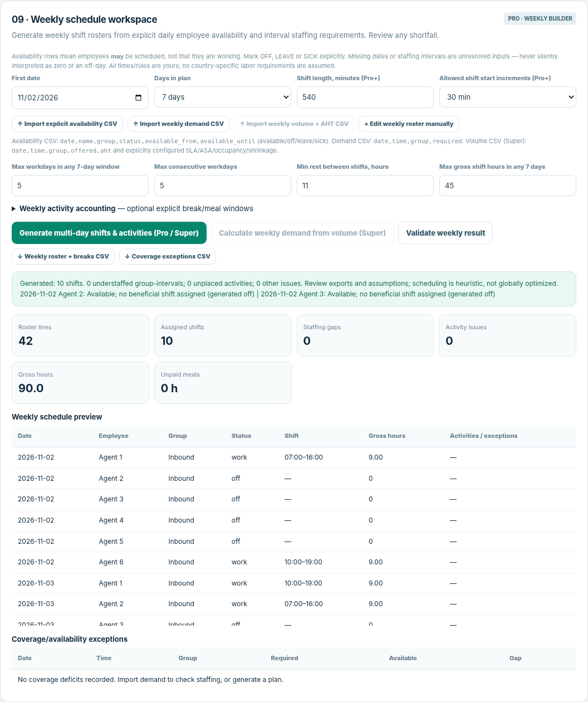
Task: Click the Shift length minutes field
Action: tap(365, 97)
